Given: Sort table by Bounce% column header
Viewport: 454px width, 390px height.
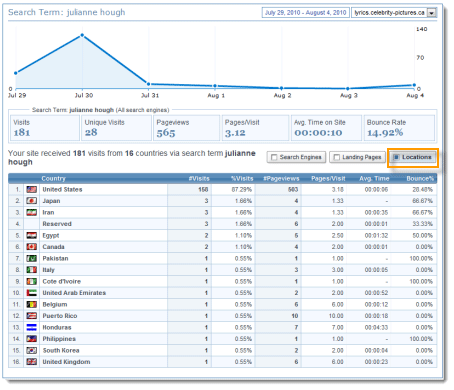Looking at the screenshot, I should click(420, 179).
